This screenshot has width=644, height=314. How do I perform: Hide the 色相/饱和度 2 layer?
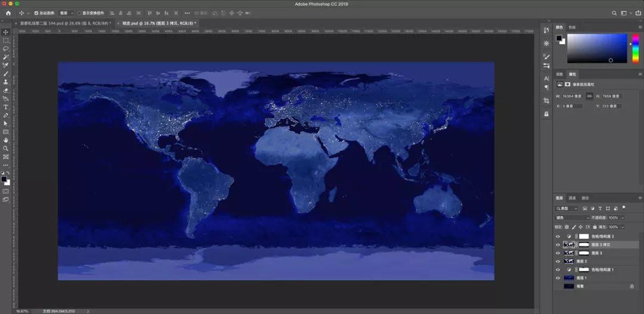558,237
